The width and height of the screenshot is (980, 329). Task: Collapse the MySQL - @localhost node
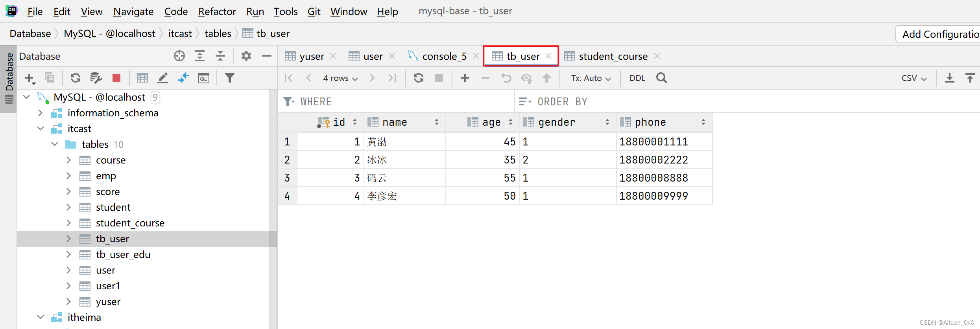coord(26,97)
